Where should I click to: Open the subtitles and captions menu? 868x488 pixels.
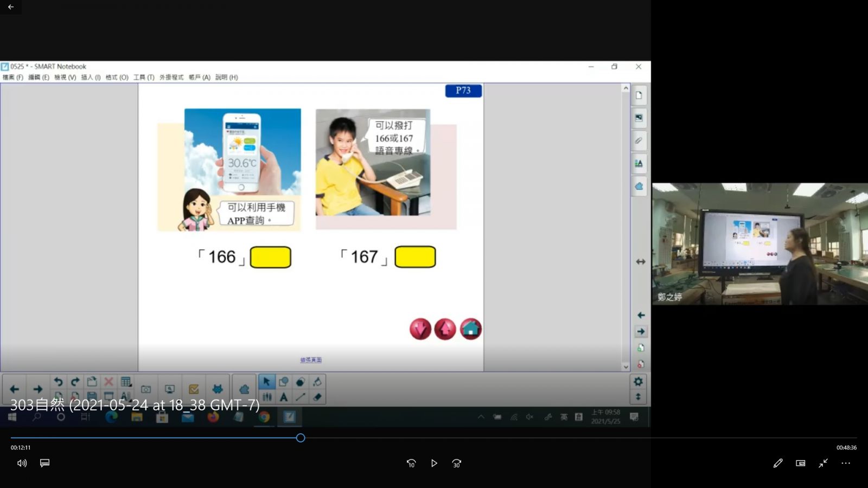click(x=45, y=463)
